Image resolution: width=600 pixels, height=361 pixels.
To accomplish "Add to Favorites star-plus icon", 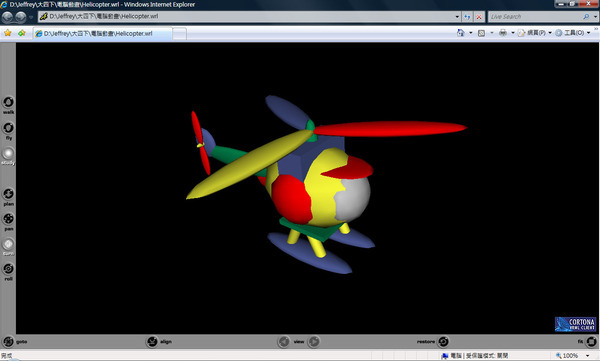I will click(x=21, y=33).
